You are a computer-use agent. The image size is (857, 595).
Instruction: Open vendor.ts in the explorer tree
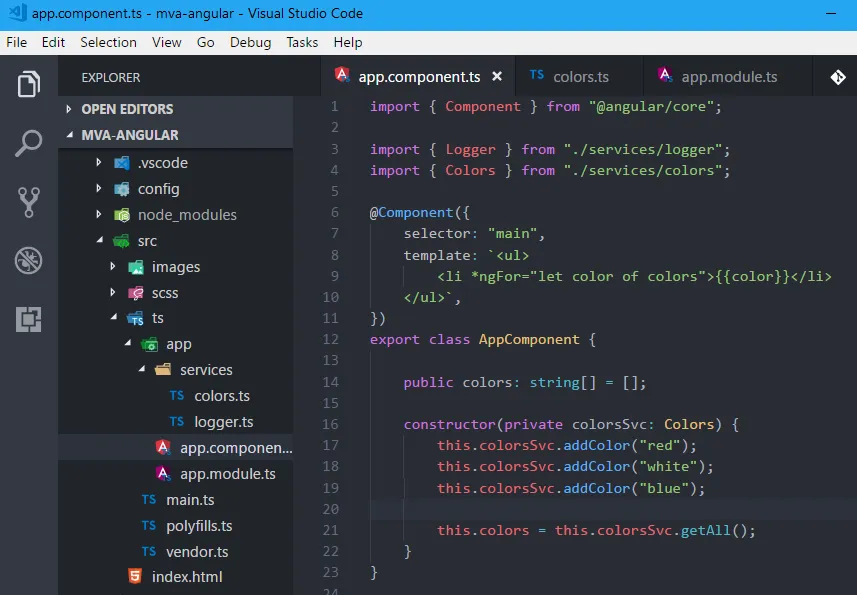tap(175, 552)
